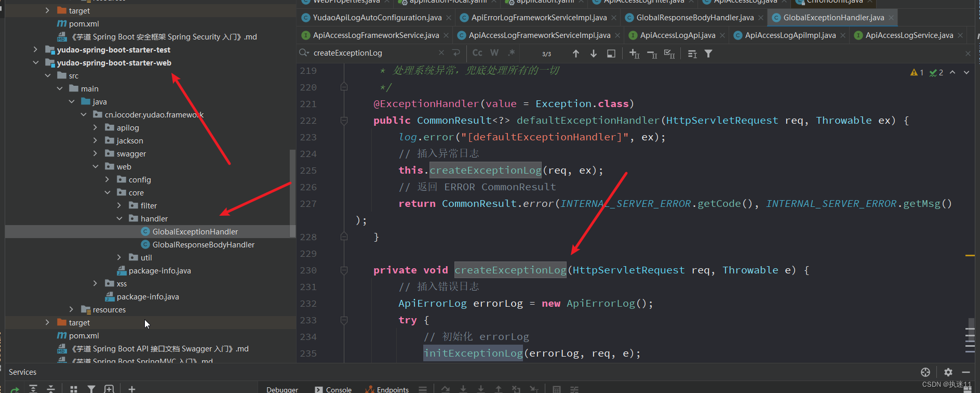This screenshot has width=980, height=393.
Task: Expand the jackson package
Action: click(95, 141)
